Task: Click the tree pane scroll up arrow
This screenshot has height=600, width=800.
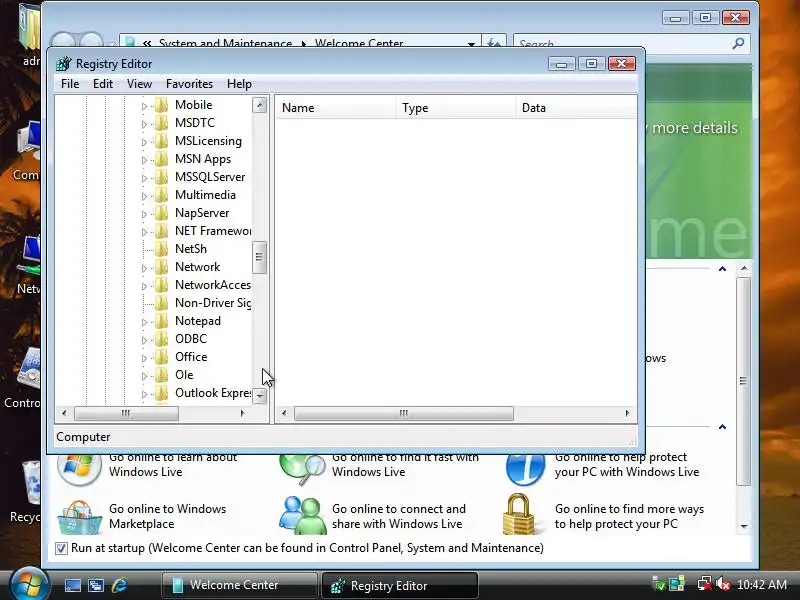Action: click(260, 105)
